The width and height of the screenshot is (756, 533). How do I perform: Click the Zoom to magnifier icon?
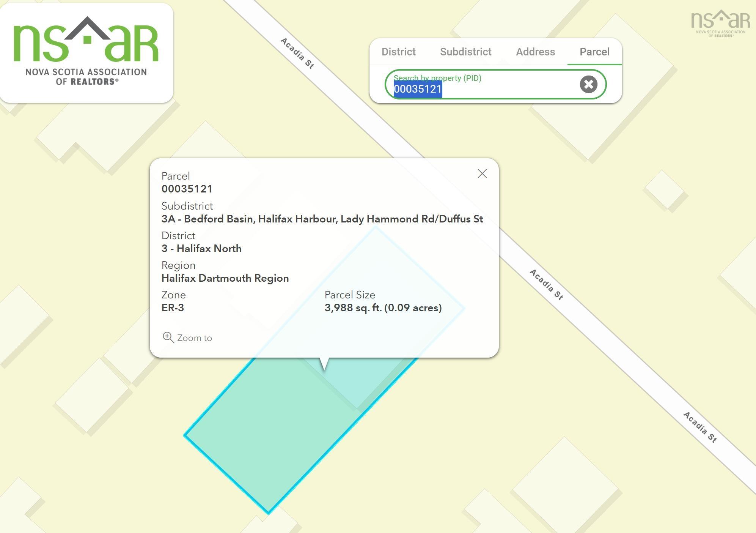tap(168, 337)
